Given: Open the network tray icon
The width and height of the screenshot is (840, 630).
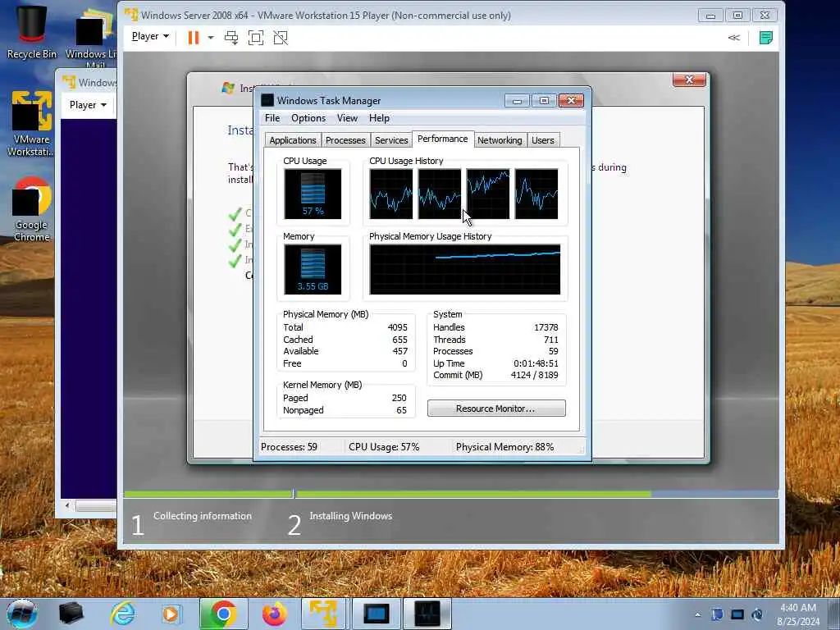Looking at the screenshot, I should (x=737, y=614).
